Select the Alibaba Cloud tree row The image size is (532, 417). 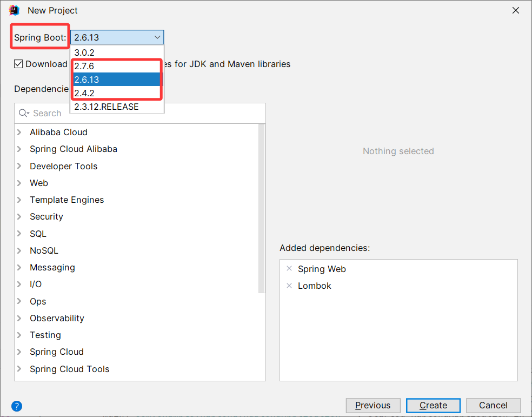point(136,132)
